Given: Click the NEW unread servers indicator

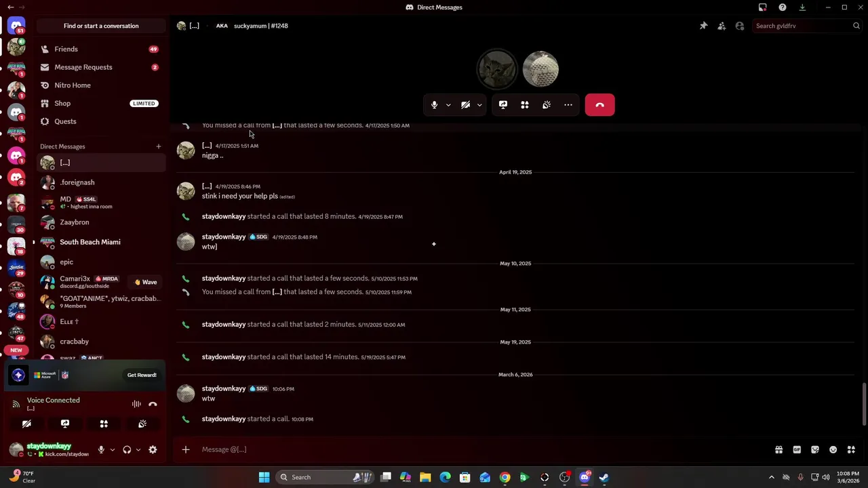Looking at the screenshot, I should (x=16, y=350).
